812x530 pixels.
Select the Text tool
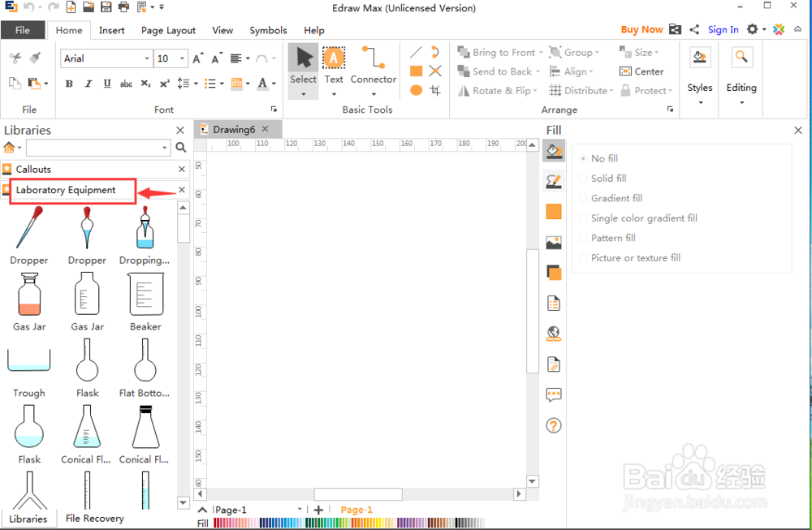click(x=334, y=65)
